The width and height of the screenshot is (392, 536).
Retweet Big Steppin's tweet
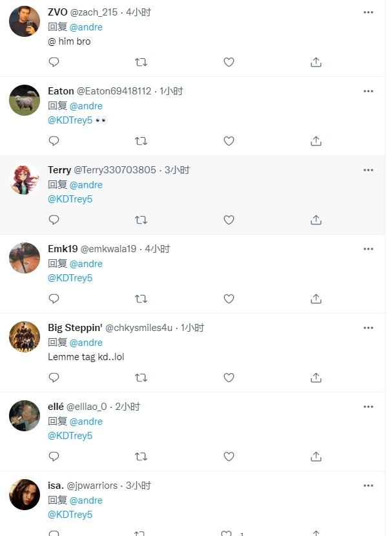[141, 378]
